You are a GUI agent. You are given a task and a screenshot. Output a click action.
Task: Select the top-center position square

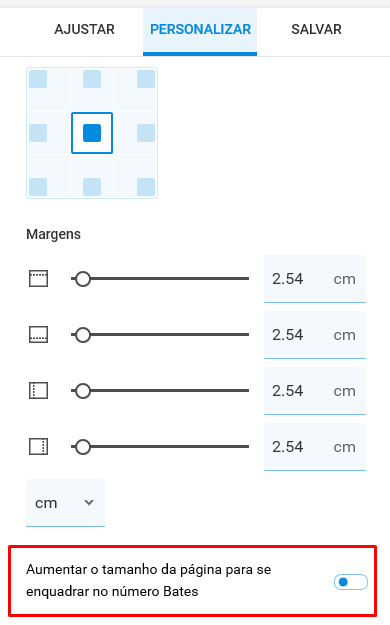coord(92,79)
